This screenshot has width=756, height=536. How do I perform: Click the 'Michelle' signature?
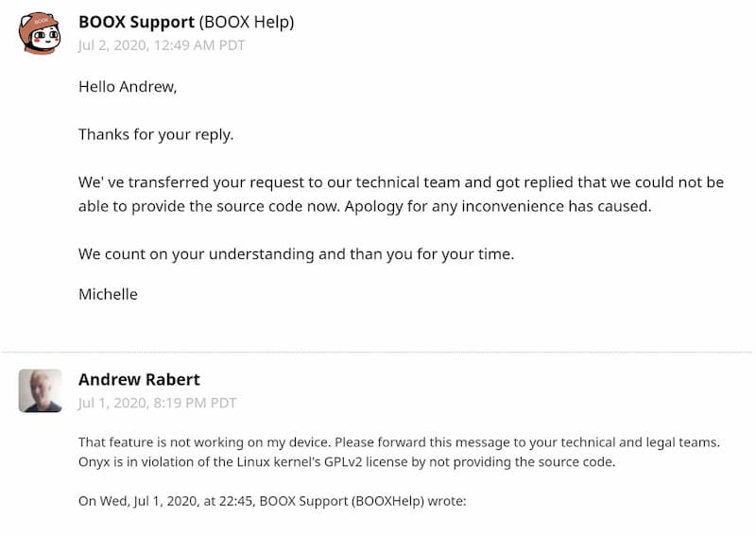point(108,294)
